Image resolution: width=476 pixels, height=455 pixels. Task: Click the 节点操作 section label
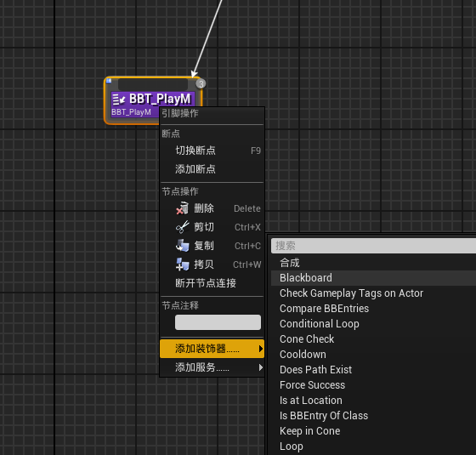pyautogui.click(x=180, y=191)
